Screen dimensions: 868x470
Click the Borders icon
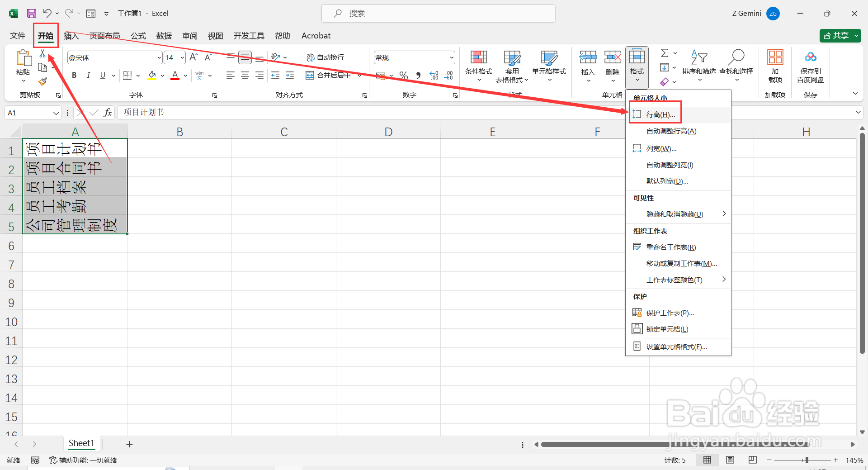127,76
